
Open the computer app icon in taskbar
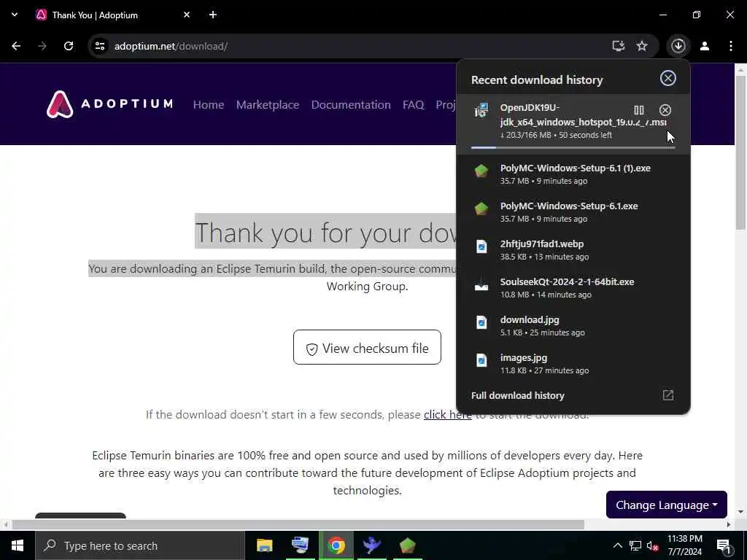[x=300, y=545]
